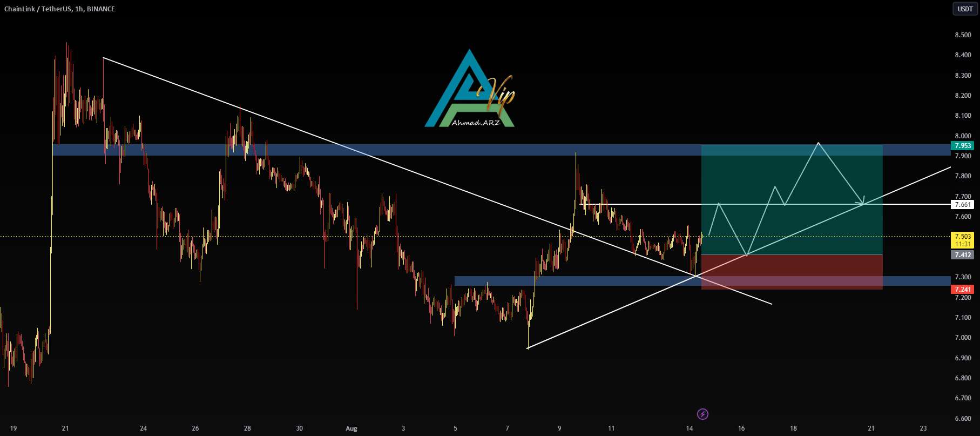This screenshot has height=436, width=980.
Task: Click the Aug date label on time axis
Action: coord(352,428)
